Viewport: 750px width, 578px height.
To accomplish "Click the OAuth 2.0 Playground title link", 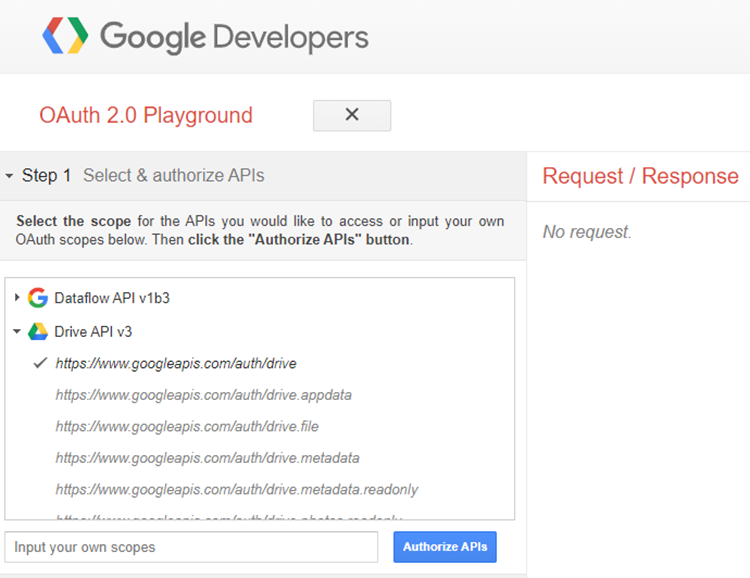I will click(146, 115).
